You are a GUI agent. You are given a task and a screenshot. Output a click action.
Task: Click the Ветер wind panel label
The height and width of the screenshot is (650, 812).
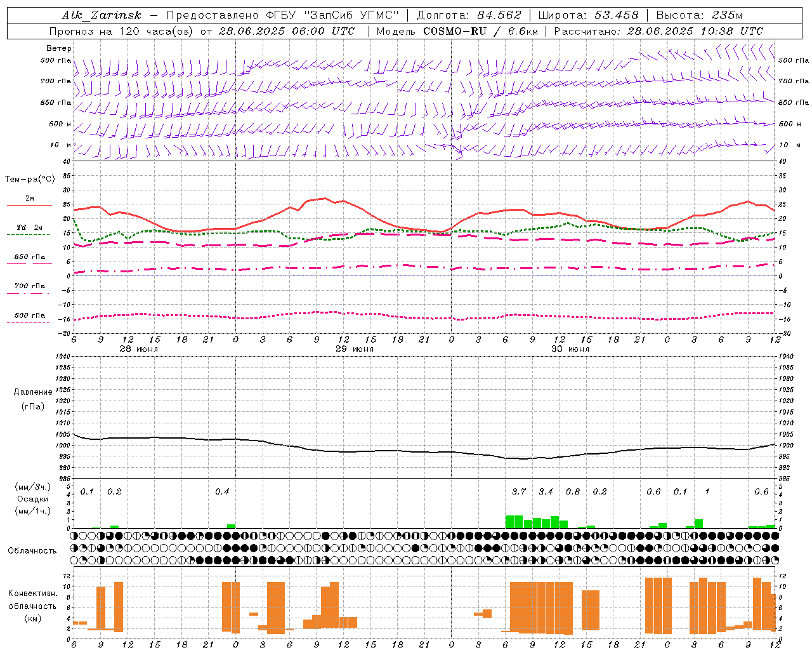pyautogui.click(x=59, y=48)
